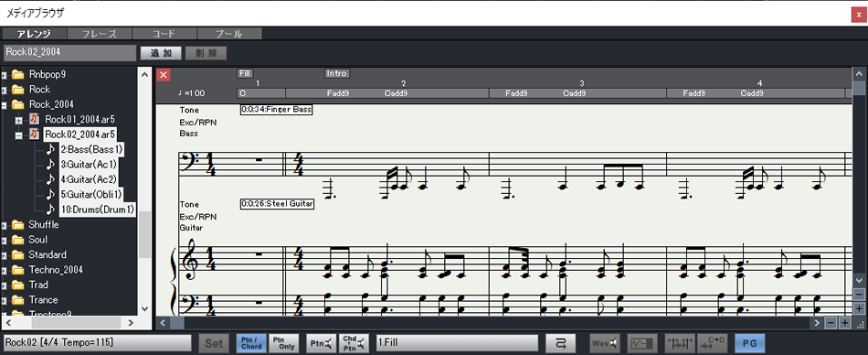This screenshot has width=868, height=355.
Task: Click the score scroll-up arrow
Action: coord(859,74)
